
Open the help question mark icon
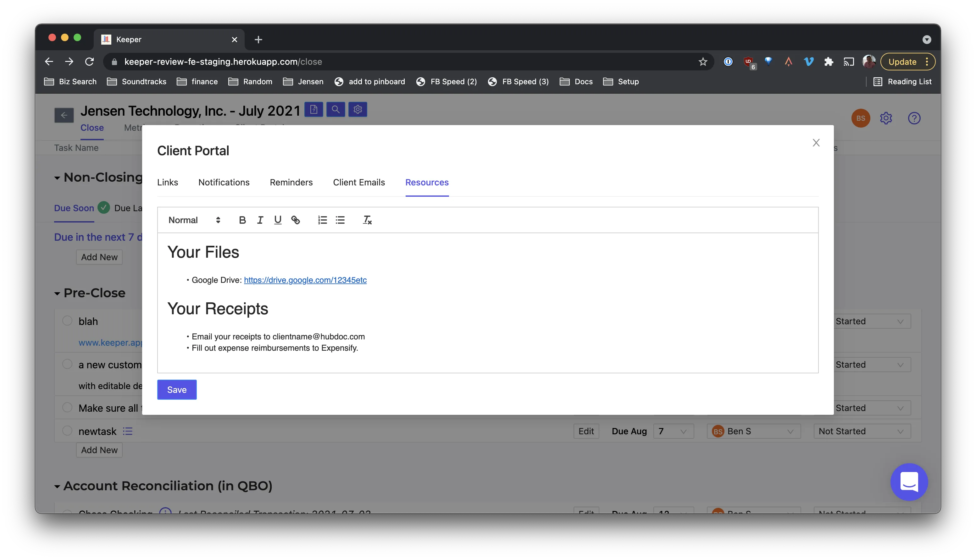click(x=914, y=118)
